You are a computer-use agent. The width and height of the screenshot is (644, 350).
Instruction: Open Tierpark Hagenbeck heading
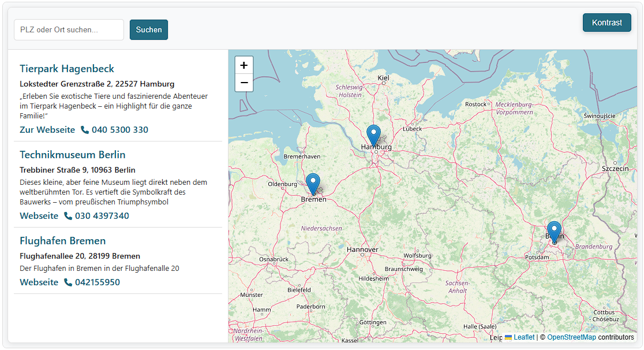(67, 69)
